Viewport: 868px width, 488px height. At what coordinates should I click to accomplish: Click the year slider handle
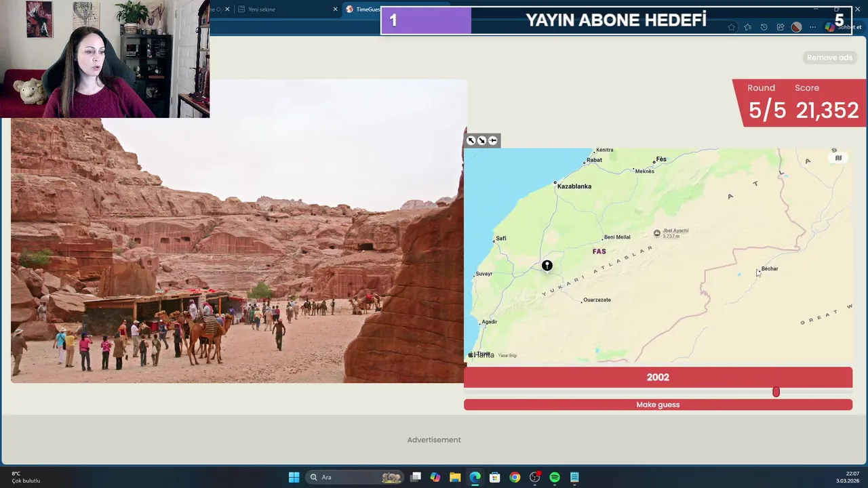[x=776, y=392]
